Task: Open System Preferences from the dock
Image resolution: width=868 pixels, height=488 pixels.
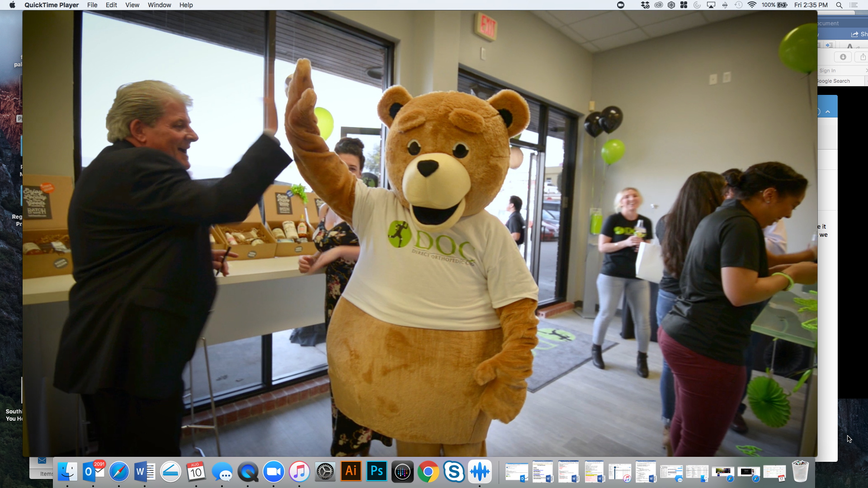Action: pyautogui.click(x=325, y=472)
